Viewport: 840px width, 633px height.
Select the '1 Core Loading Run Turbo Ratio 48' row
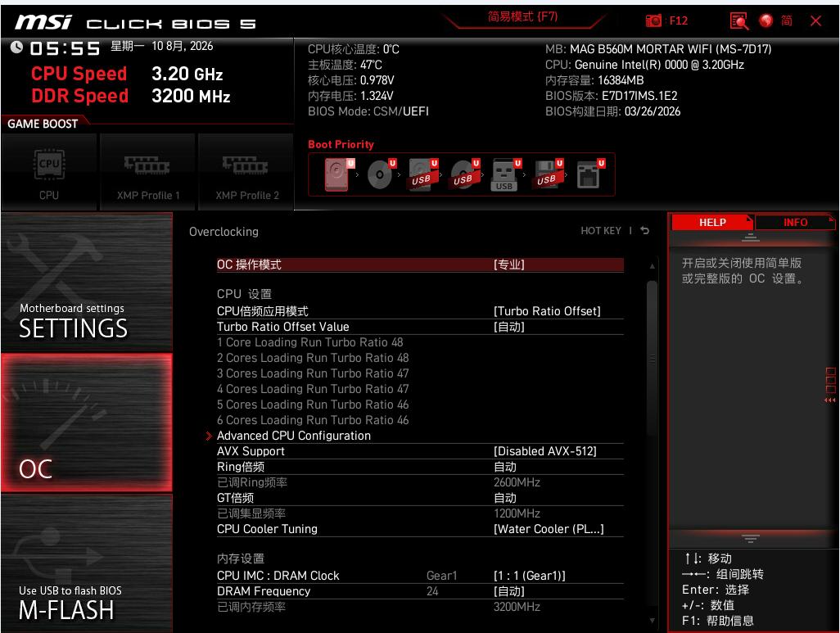tap(309, 342)
